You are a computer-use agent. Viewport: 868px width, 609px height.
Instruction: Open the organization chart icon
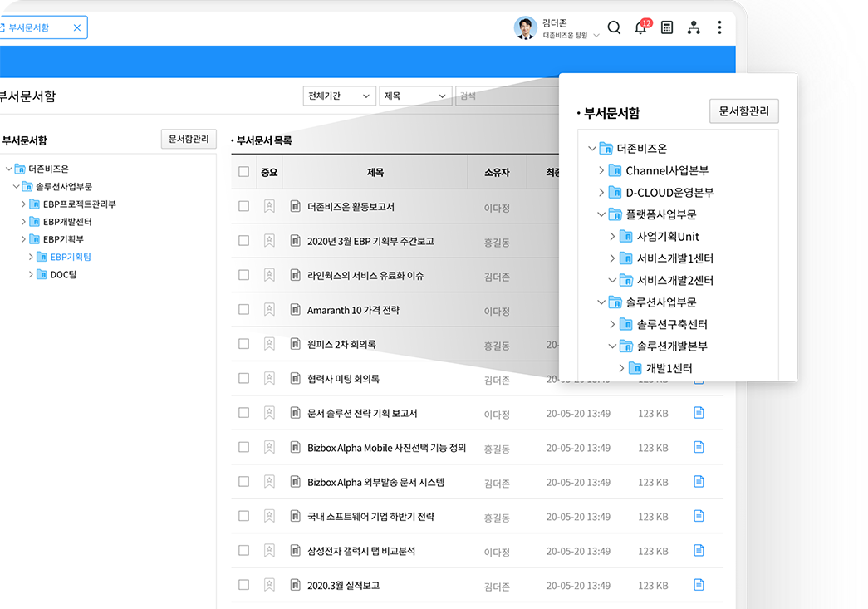tap(694, 27)
